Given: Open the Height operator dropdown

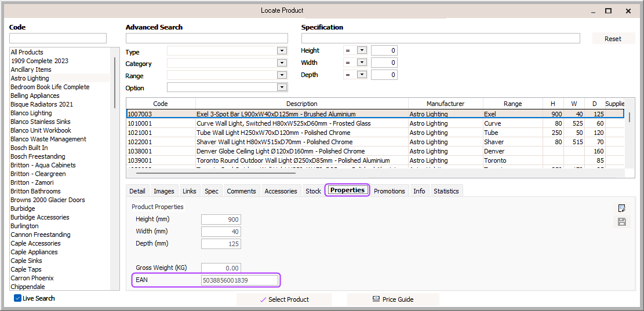Looking at the screenshot, I should [362, 50].
